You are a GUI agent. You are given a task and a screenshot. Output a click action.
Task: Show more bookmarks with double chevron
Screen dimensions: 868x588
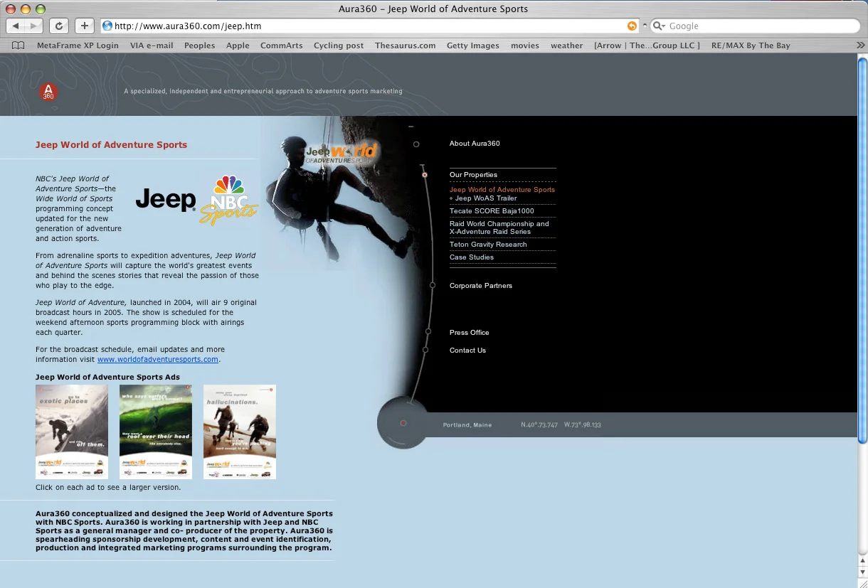coord(860,45)
